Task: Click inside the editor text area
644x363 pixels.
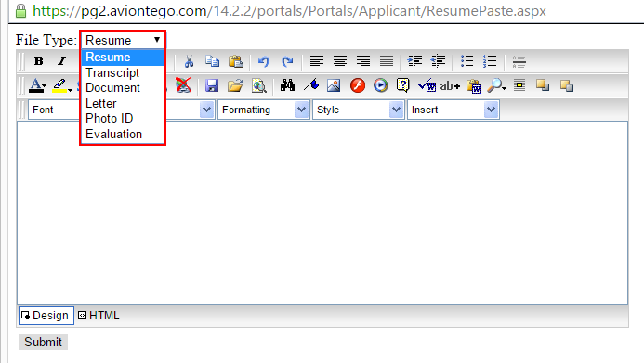Action: (322, 213)
